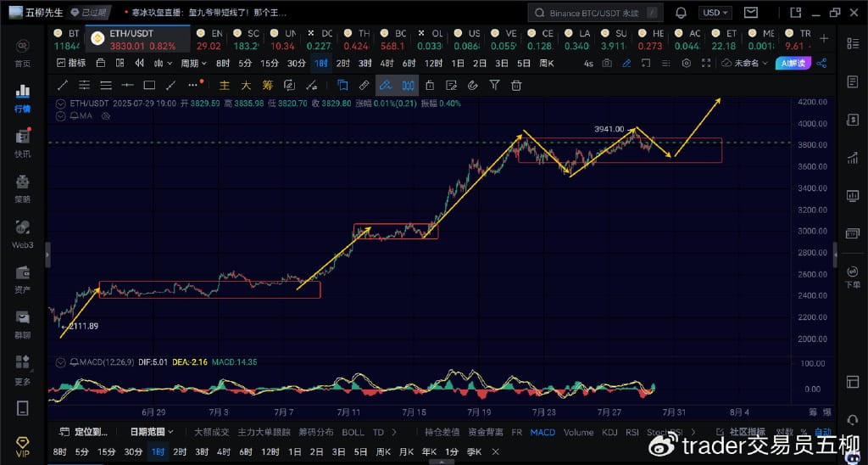
Task: Open the 未命名 layout dropdown
Action: pos(746,63)
